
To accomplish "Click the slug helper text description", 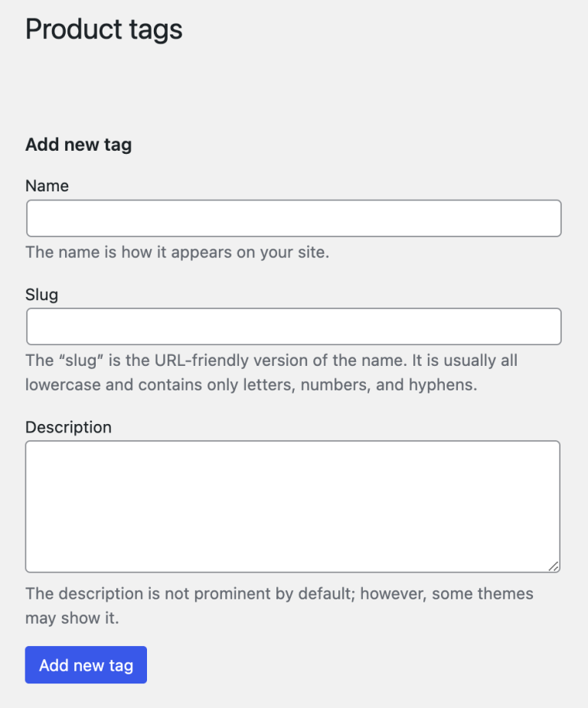I will [272, 372].
